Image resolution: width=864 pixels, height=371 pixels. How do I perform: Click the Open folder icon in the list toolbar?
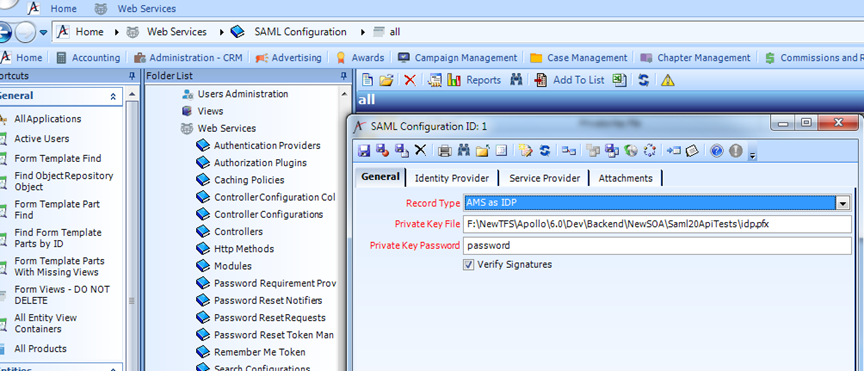pos(386,80)
